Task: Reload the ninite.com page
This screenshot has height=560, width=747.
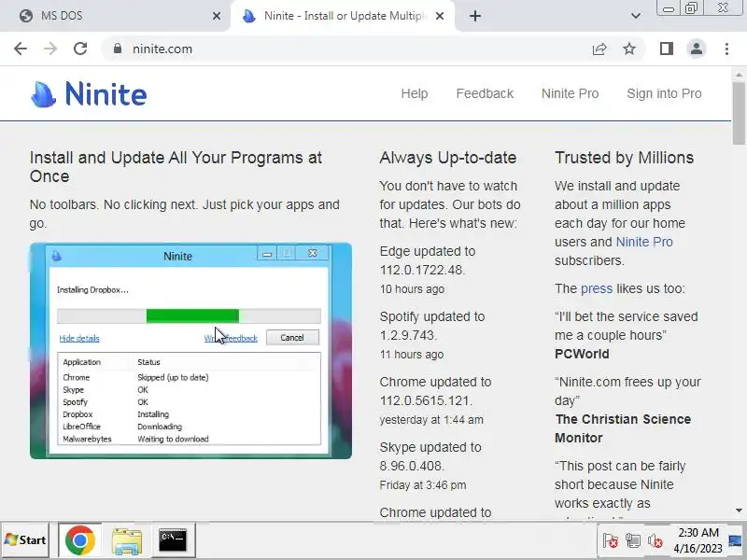Action: point(80,49)
